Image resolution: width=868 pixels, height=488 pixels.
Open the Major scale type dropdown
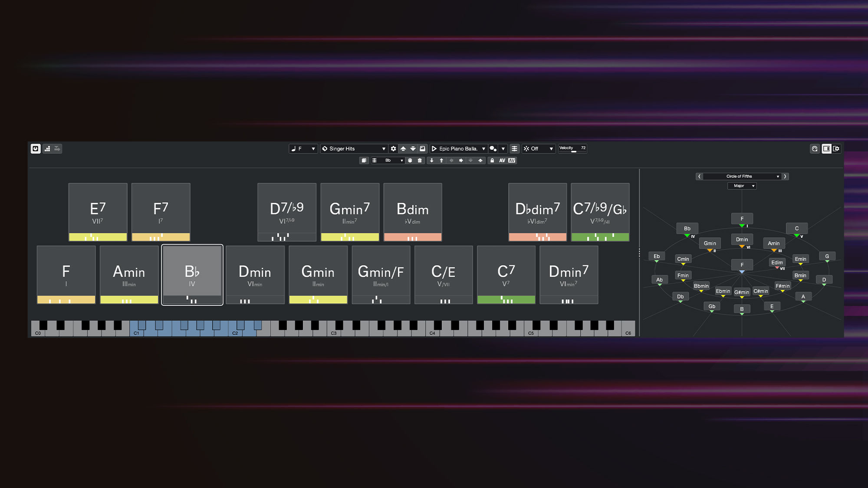pyautogui.click(x=742, y=186)
